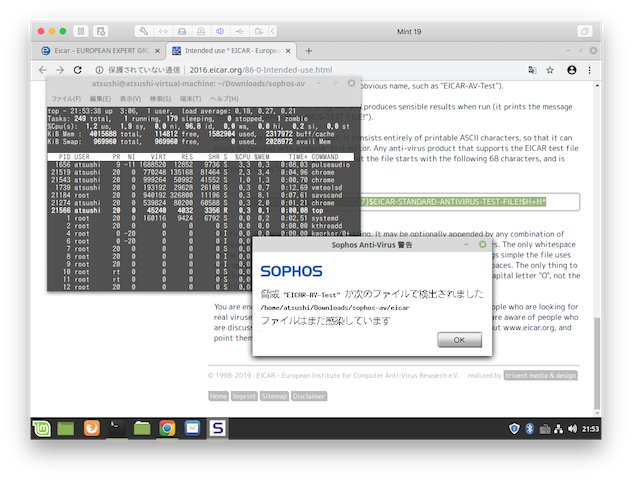Viewport: 632px width, 480px height.
Task: Click the address bar URL 2016.eicar.org
Action: tap(261, 70)
